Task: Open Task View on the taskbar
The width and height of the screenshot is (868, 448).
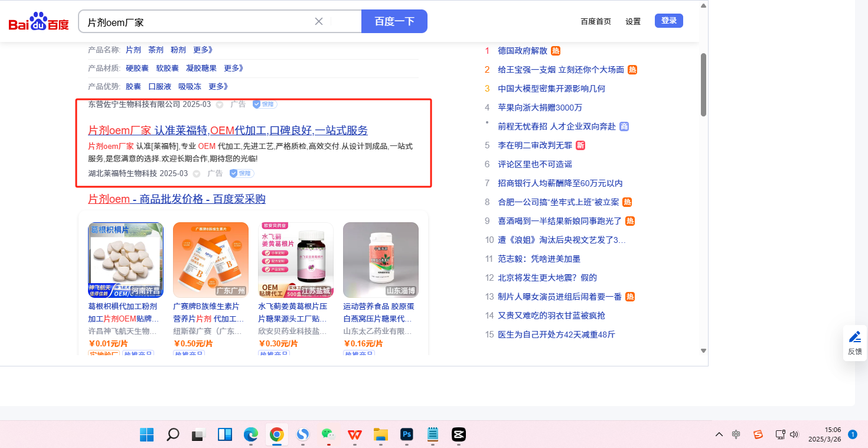Action: (x=198, y=435)
